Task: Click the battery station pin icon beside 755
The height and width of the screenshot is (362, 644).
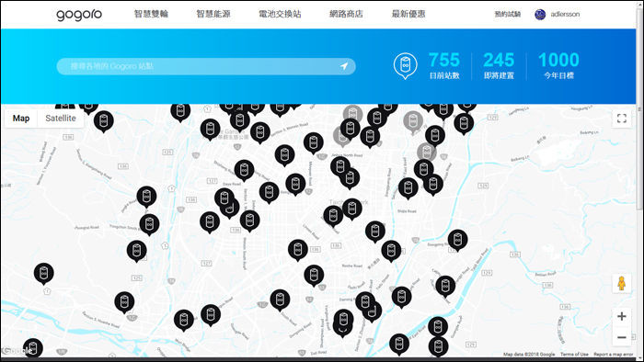Action: [x=406, y=65]
